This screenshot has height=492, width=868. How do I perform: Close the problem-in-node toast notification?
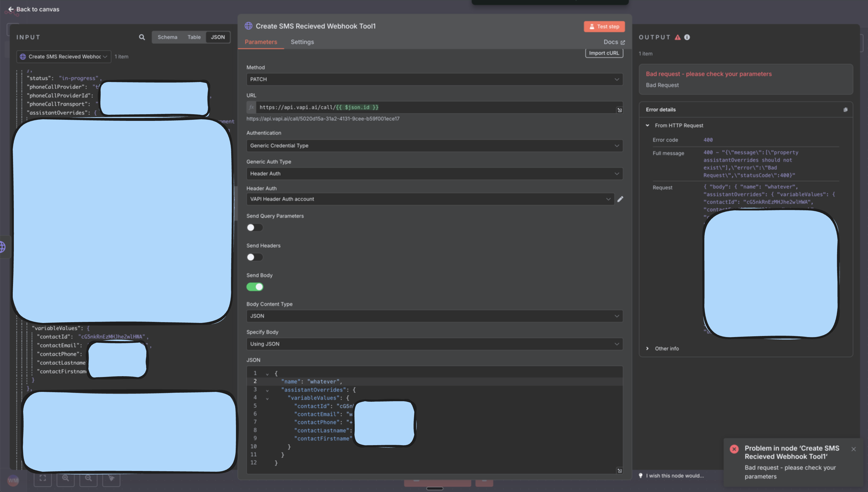(853, 449)
